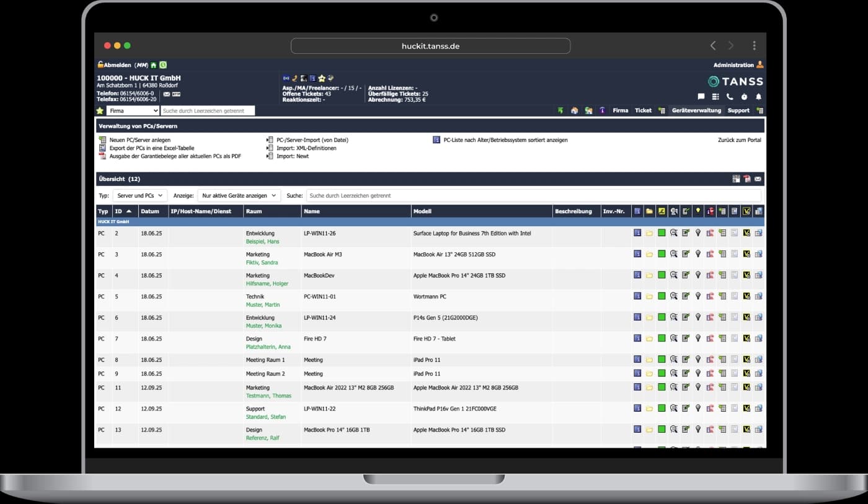Click the timer stopwatch icon in header
Image resolution: width=868 pixels, height=504 pixels.
coord(744,97)
